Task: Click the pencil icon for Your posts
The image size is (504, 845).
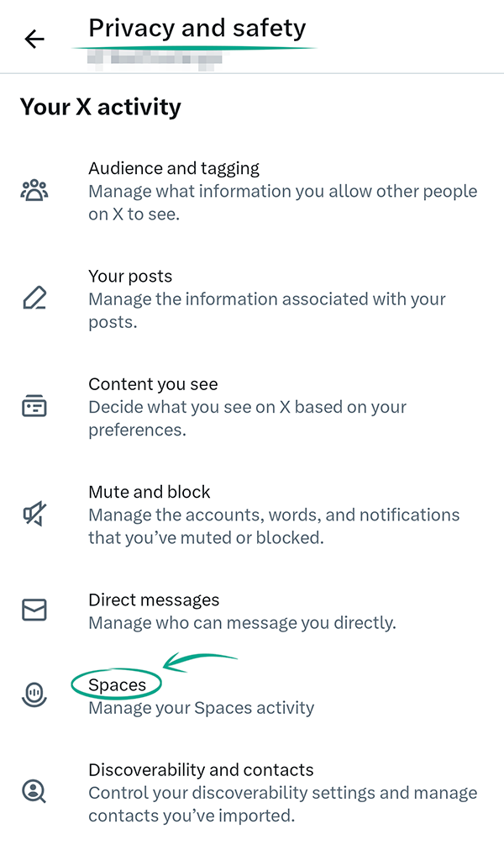Action: [x=34, y=298]
